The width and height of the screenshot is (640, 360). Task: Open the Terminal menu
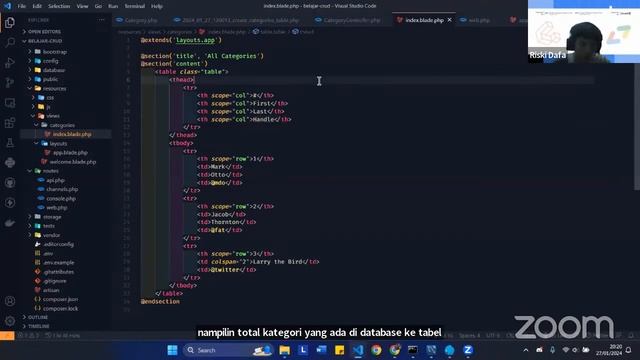click(135, 6)
